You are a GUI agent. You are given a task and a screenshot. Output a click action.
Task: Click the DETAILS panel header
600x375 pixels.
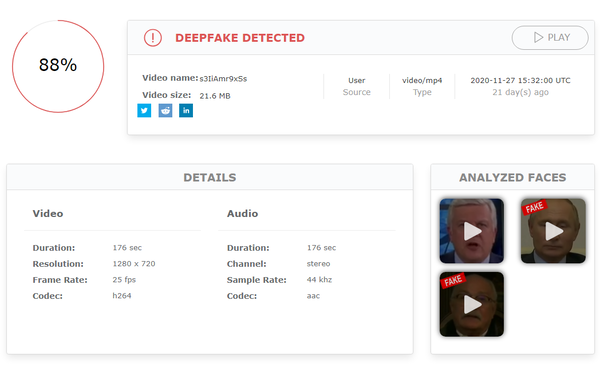[x=210, y=177]
